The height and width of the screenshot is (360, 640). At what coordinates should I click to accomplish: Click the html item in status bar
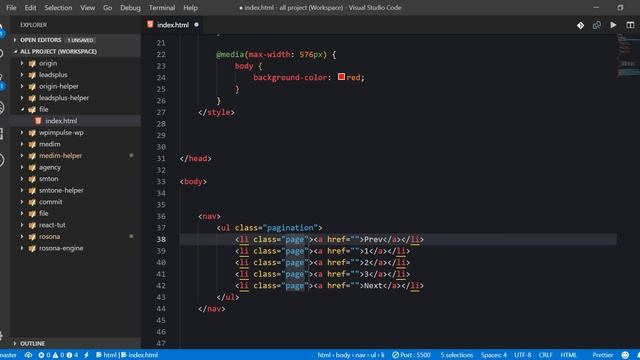pyautogui.click(x=106, y=355)
